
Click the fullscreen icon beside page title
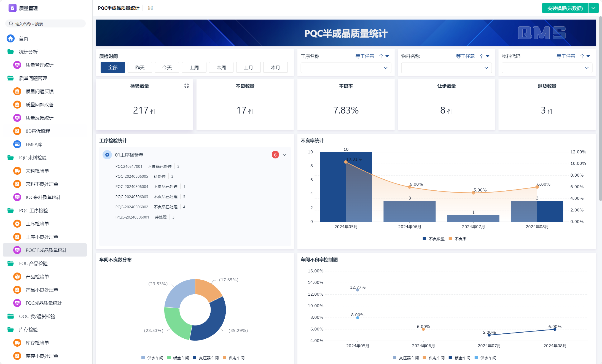pos(150,8)
